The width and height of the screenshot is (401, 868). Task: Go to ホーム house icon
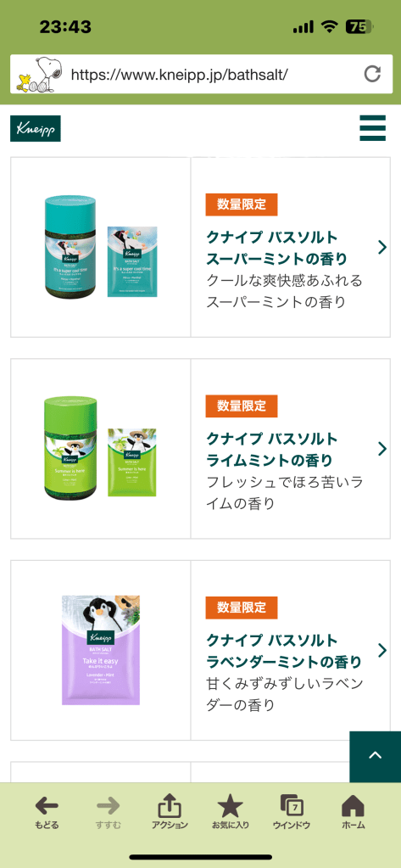[x=353, y=813]
